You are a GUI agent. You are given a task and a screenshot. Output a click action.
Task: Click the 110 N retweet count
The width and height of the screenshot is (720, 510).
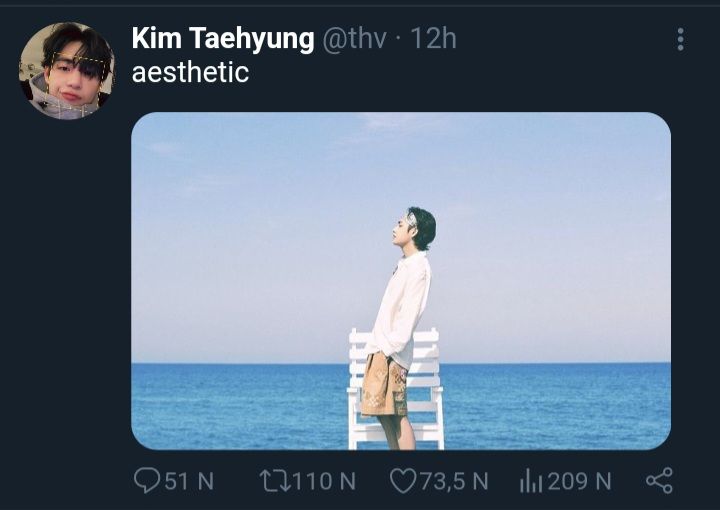(x=324, y=481)
